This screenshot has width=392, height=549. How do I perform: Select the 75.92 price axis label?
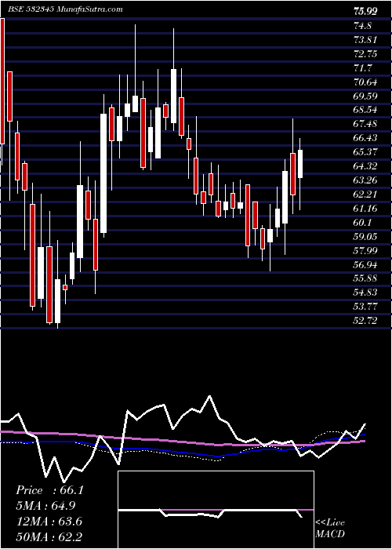point(366,12)
